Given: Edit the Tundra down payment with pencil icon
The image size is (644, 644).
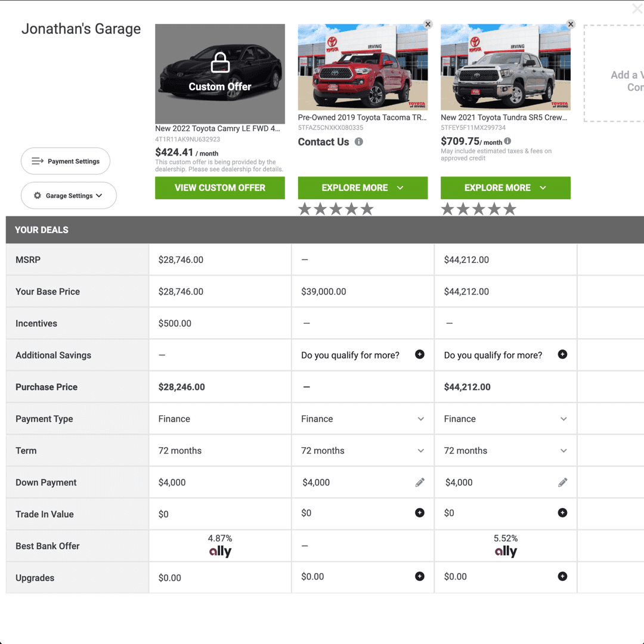Looking at the screenshot, I should click(x=563, y=482).
